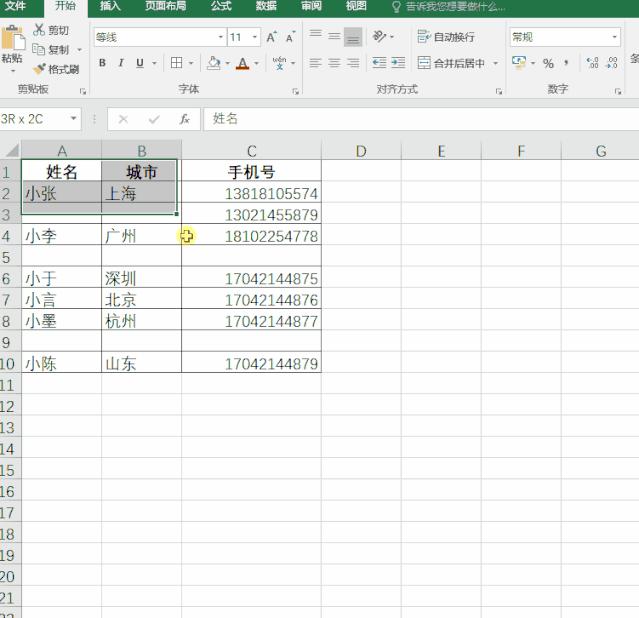Screen dimensions: 639x618
Task: Confirm formula entry checkmark icon
Action: point(154,119)
